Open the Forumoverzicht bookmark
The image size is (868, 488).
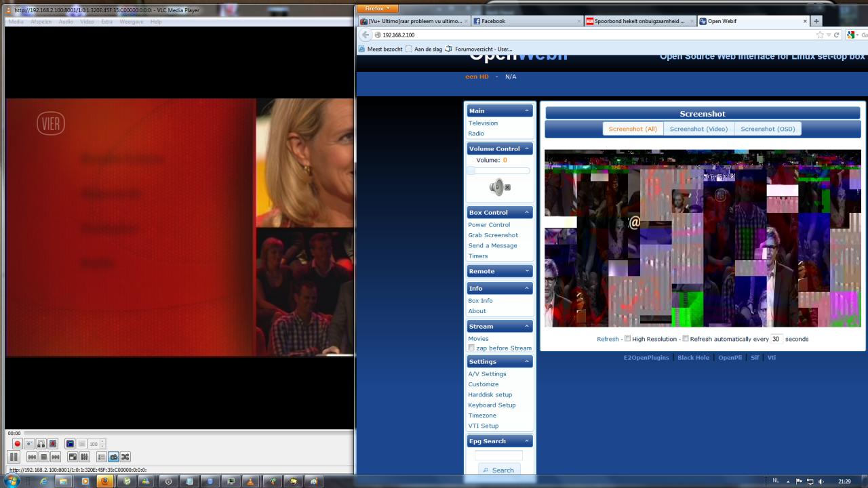coord(478,49)
